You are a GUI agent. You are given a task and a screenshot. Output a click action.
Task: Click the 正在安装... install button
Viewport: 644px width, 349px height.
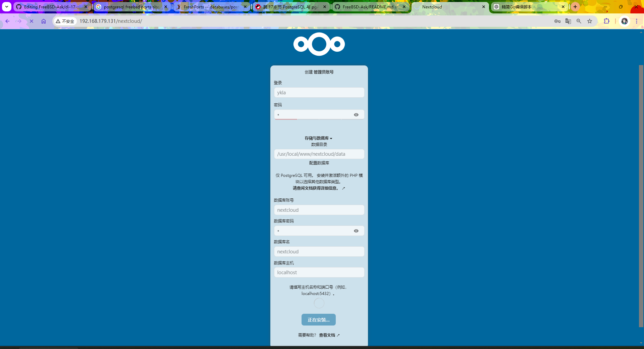[319, 320]
